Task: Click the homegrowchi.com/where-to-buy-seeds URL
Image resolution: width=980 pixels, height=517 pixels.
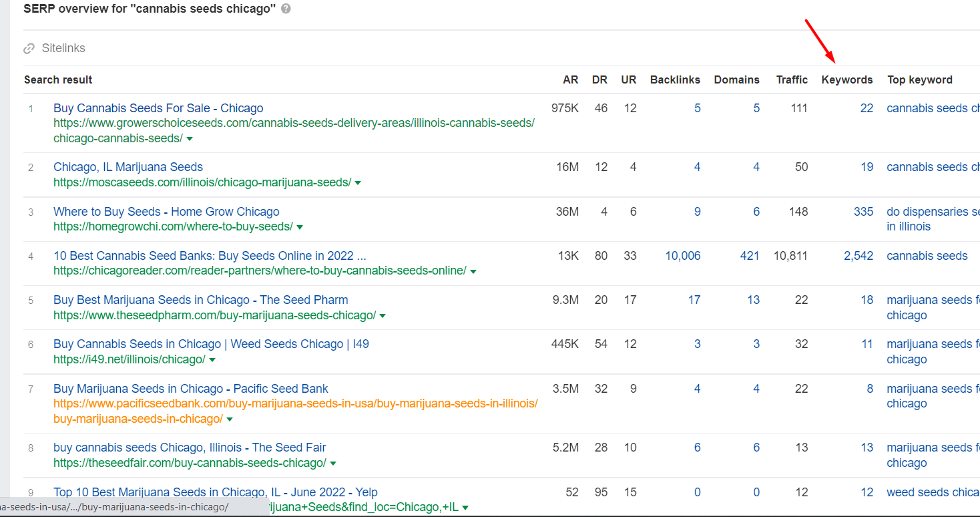Action: (173, 226)
